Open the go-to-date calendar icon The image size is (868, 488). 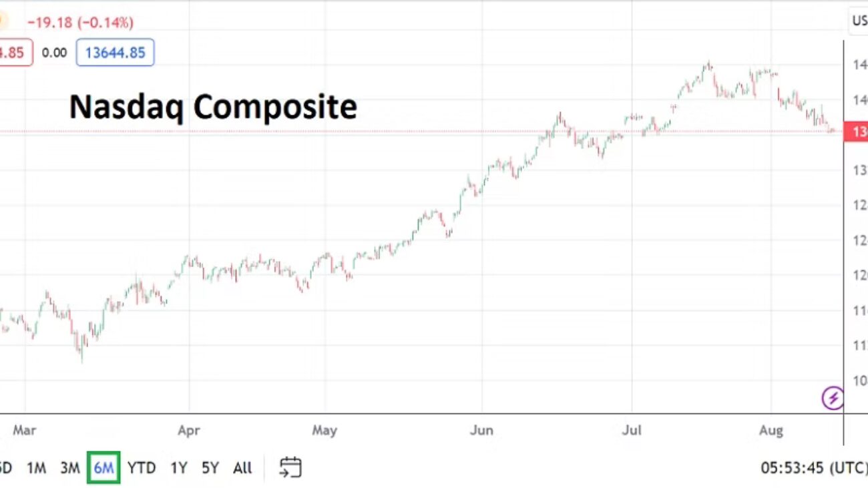click(290, 467)
